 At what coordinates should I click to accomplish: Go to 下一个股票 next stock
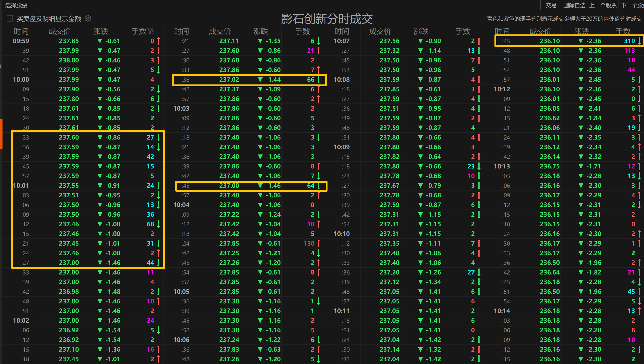tap(632, 5)
